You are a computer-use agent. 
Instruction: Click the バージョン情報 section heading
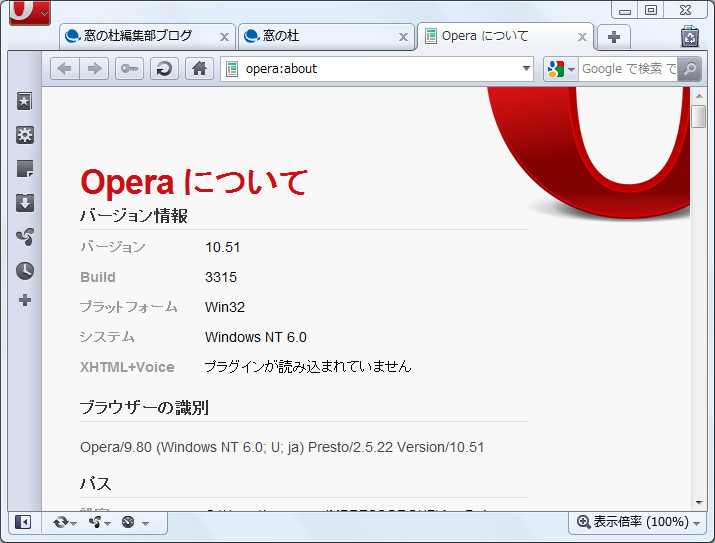134,216
